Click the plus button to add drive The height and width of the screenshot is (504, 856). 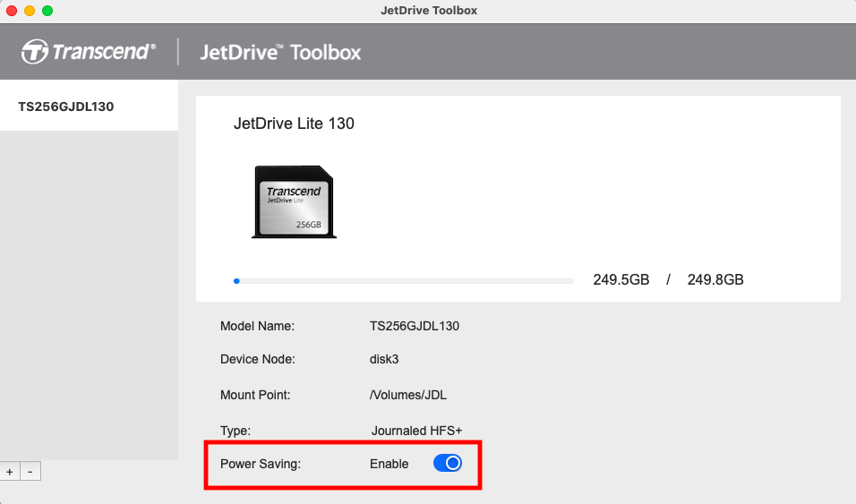tap(10, 471)
